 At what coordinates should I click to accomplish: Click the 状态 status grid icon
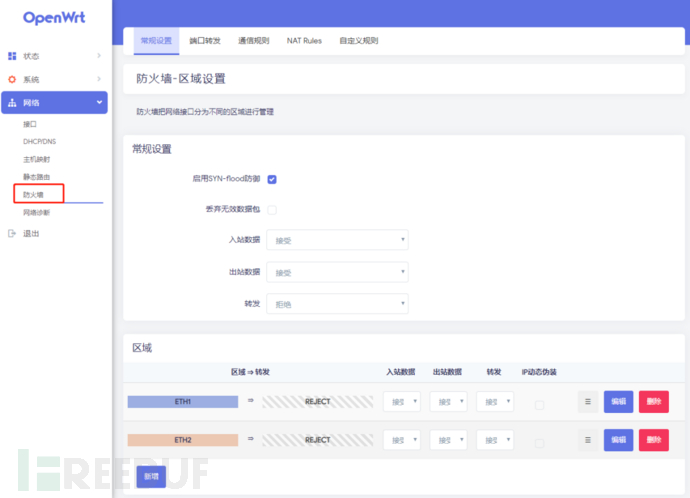(12, 56)
